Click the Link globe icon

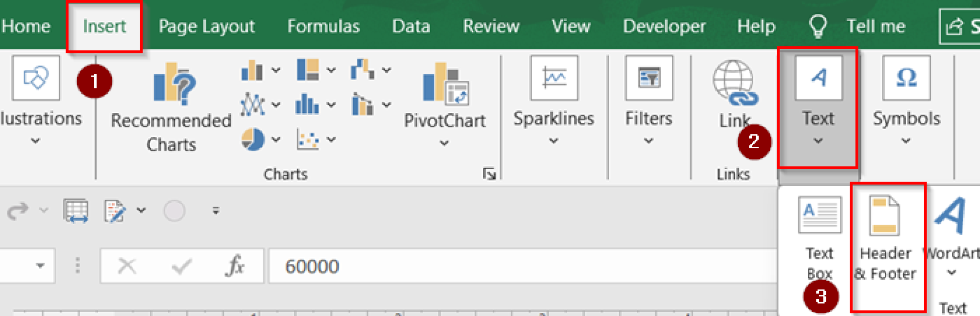(734, 82)
